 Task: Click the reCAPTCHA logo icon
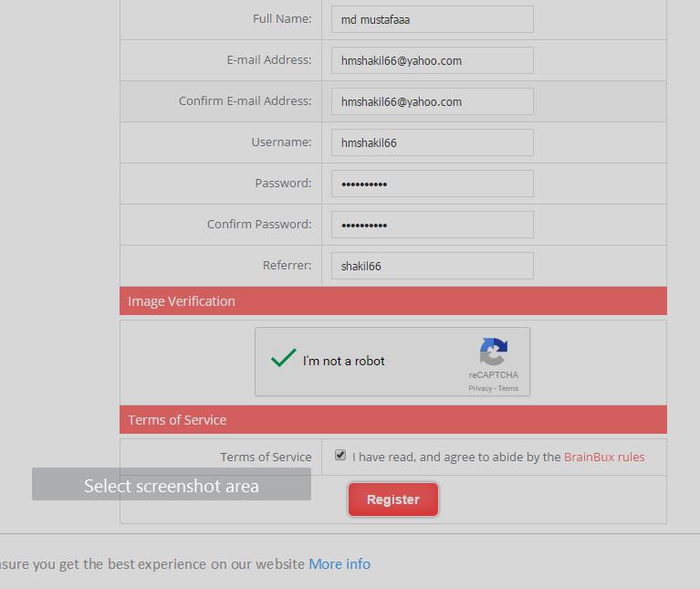point(493,352)
